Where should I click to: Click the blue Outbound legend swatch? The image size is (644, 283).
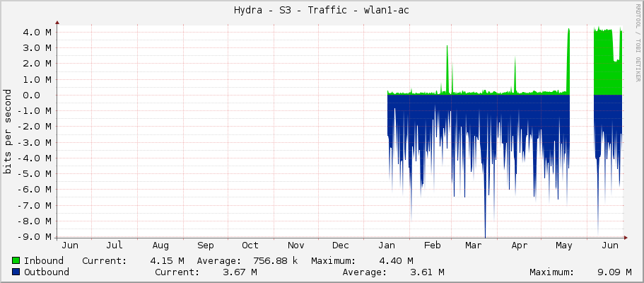[x=16, y=272]
